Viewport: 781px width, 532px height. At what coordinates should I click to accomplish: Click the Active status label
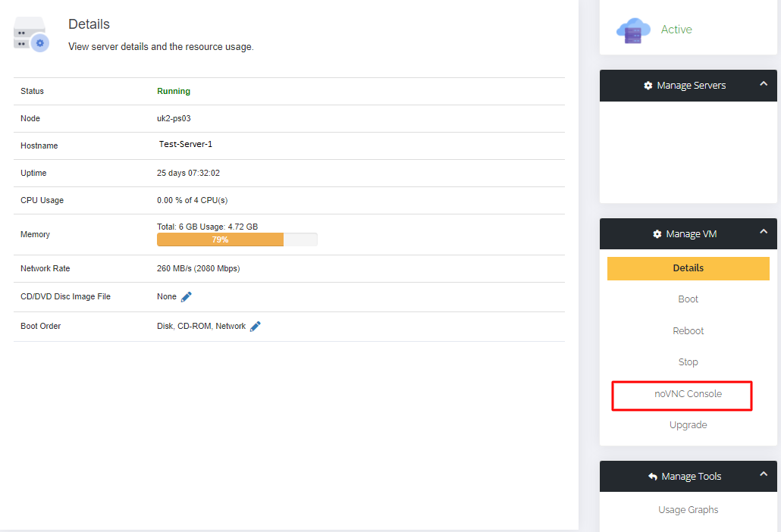pyautogui.click(x=676, y=30)
